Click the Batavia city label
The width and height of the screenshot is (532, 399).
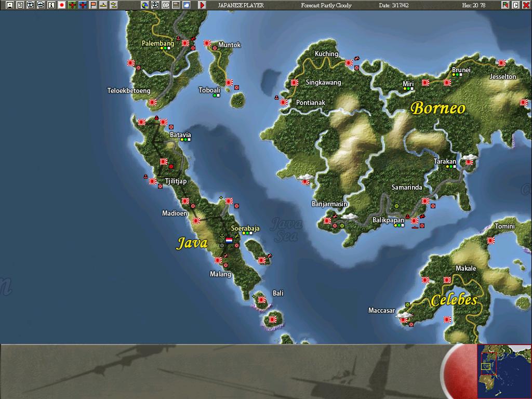click(180, 135)
